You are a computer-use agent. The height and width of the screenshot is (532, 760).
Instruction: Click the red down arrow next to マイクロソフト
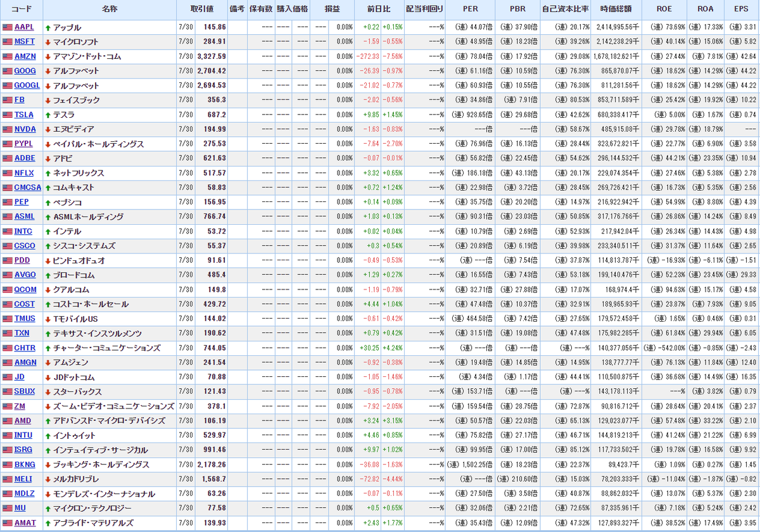(x=48, y=42)
